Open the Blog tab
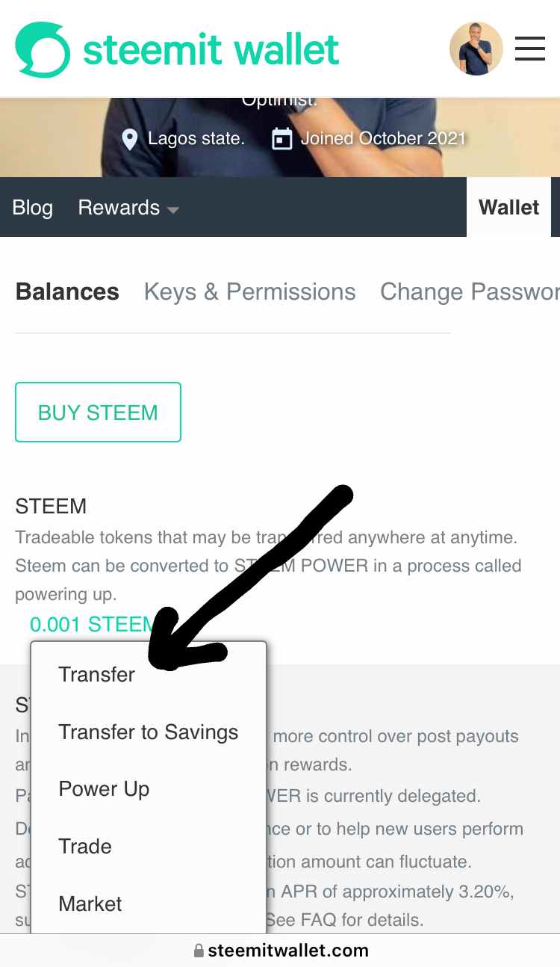Image resolution: width=560 pixels, height=967 pixels. tap(33, 208)
